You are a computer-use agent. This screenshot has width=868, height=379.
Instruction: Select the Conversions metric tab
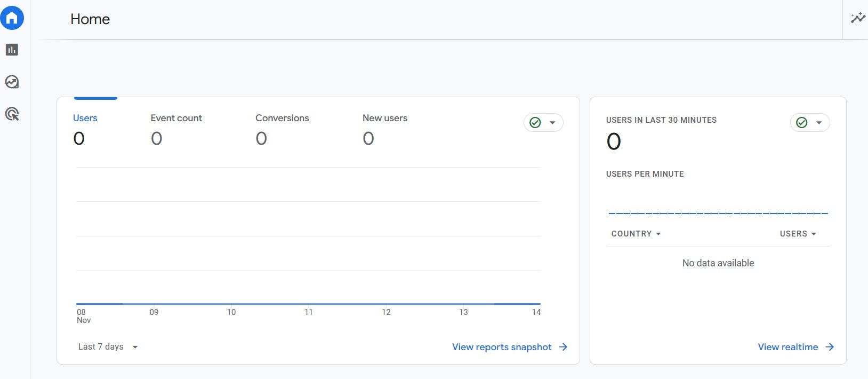(x=282, y=129)
